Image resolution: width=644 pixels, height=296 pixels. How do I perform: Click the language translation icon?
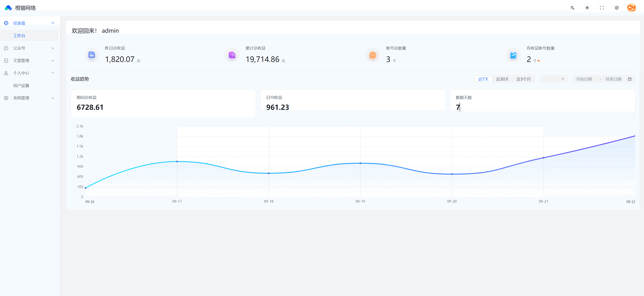click(x=572, y=8)
